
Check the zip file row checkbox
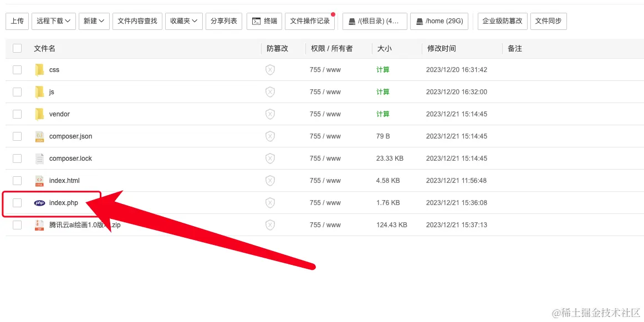coord(17,225)
